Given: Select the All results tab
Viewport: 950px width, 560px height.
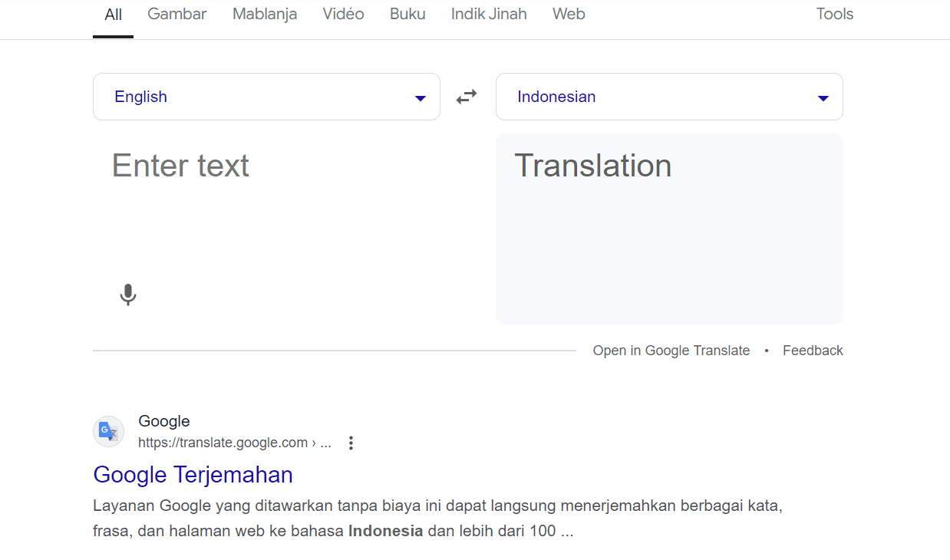Looking at the screenshot, I should coord(113,15).
